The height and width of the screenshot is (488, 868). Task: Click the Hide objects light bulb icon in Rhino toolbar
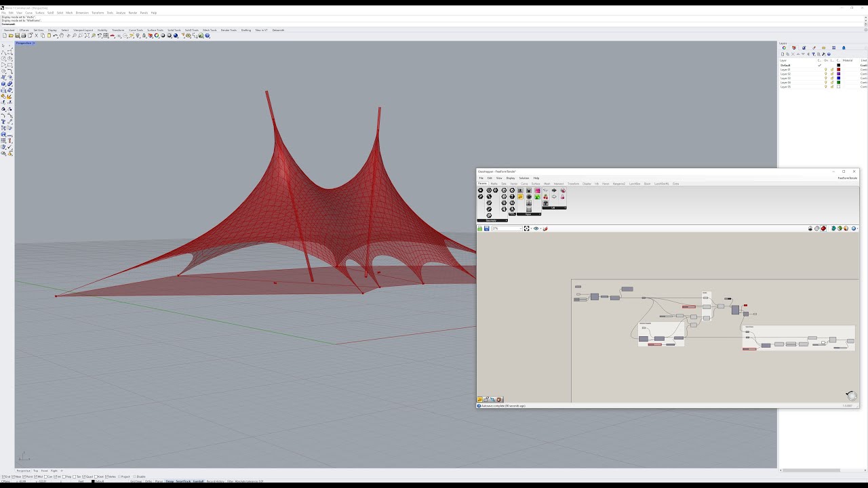[138, 35]
